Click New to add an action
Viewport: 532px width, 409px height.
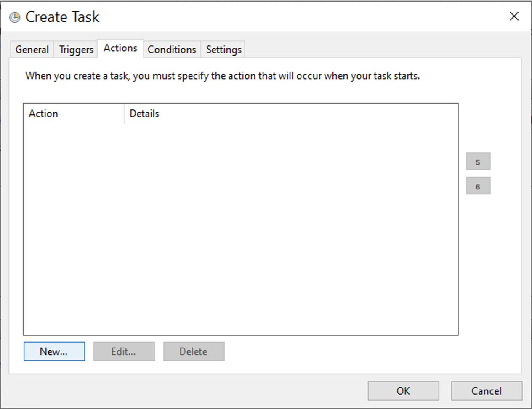54,351
